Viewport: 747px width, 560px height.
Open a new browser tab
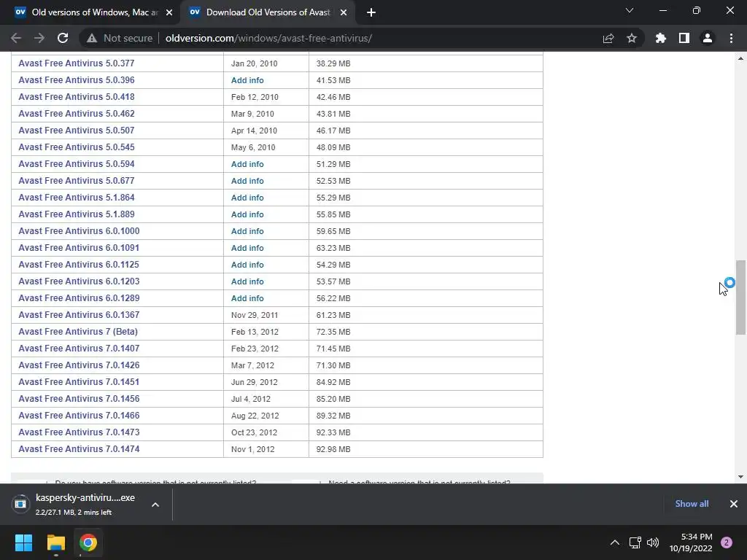click(371, 12)
